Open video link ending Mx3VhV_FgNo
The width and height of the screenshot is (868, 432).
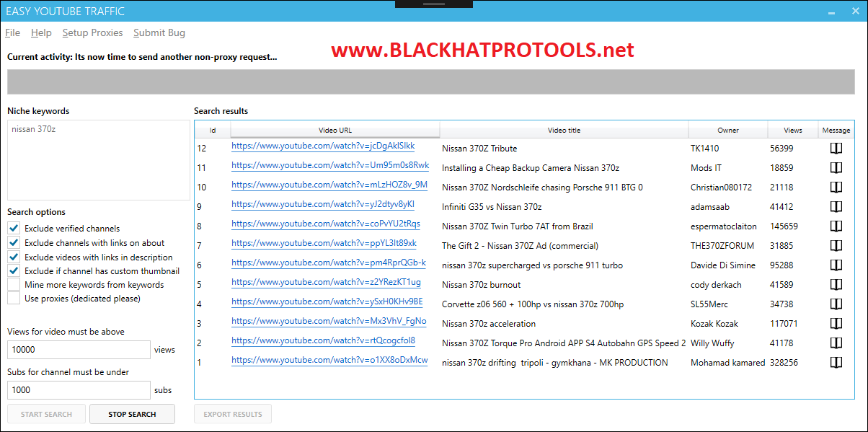point(329,322)
